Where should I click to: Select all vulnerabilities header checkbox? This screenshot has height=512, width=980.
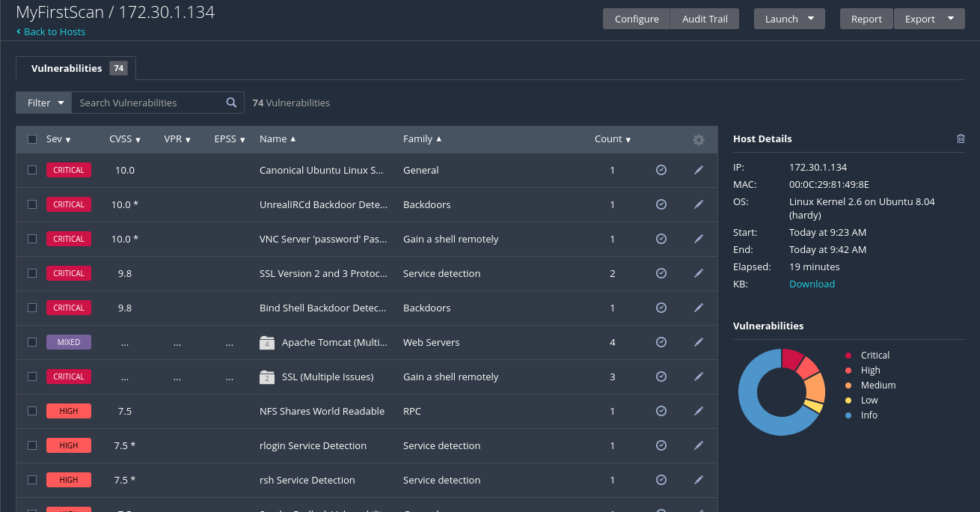tap(32, 138)
